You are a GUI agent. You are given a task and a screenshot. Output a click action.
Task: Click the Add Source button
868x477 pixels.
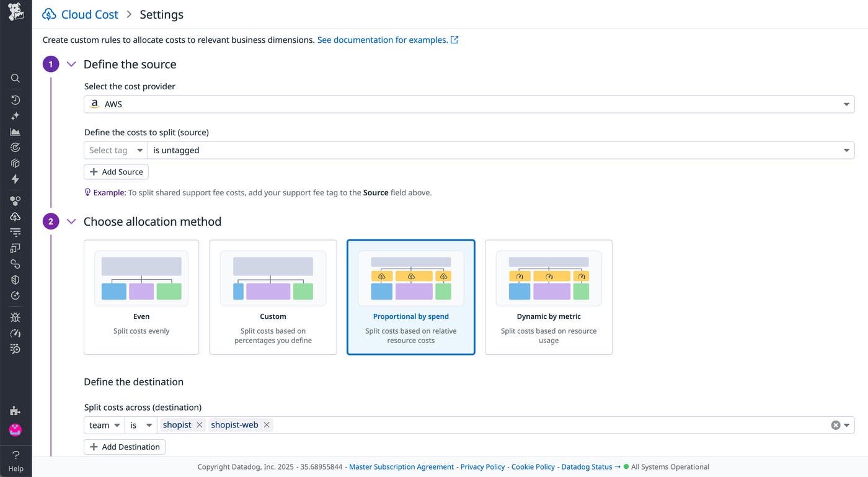point(116,171)
